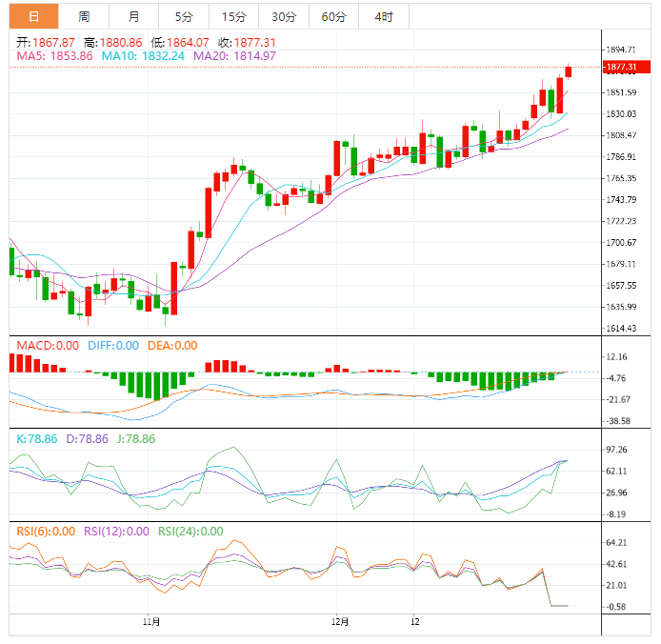Screen dimensions: 661x644
Task: Click the 64.21 RSI axis label
Action: click(616, 542)
